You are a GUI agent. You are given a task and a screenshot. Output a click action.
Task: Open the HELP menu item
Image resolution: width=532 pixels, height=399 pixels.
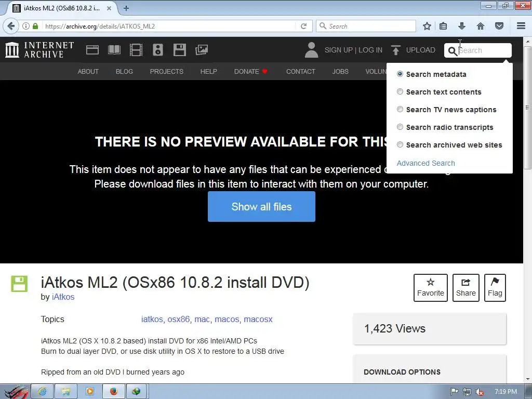click(209, 71)
